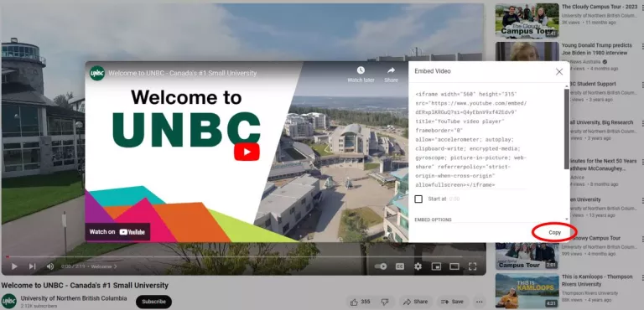
Task: Open Watch on YouTube link
Action: pyautogui.click(x=117, y=231)
